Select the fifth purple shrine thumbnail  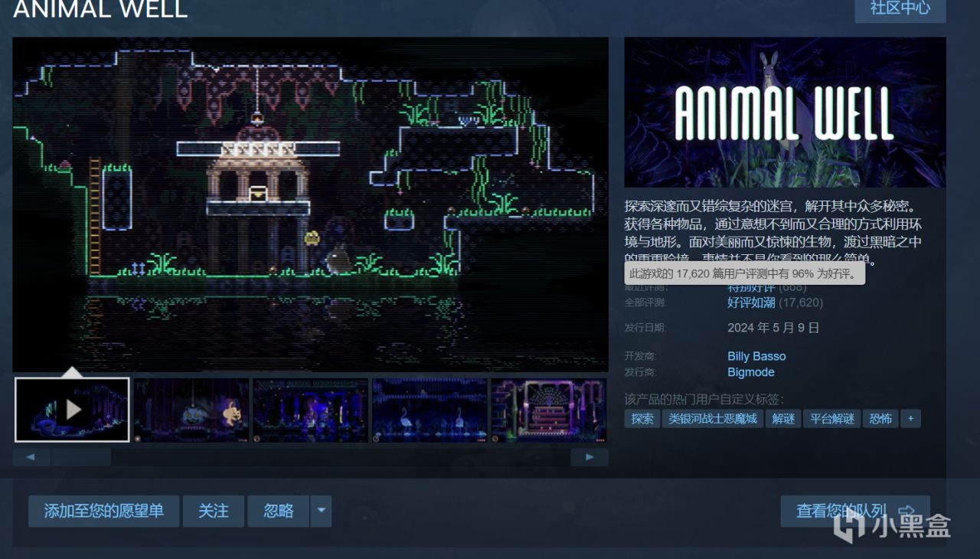549,410
